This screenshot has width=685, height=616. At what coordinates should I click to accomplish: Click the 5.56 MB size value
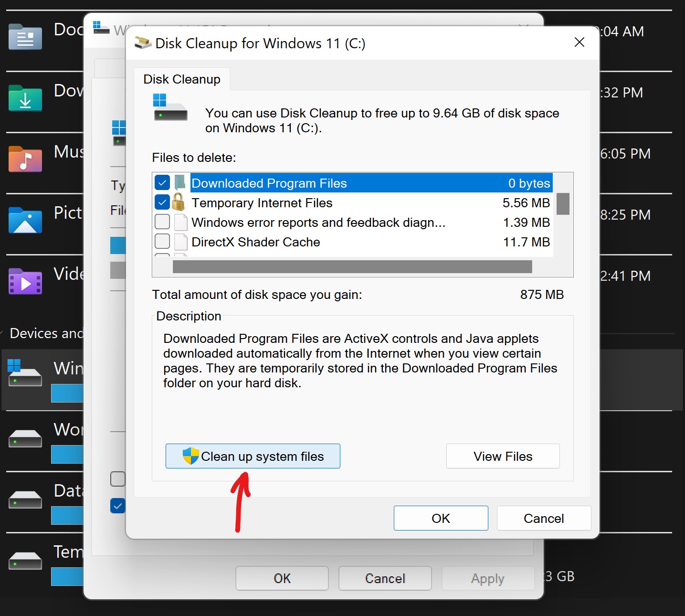526,203
